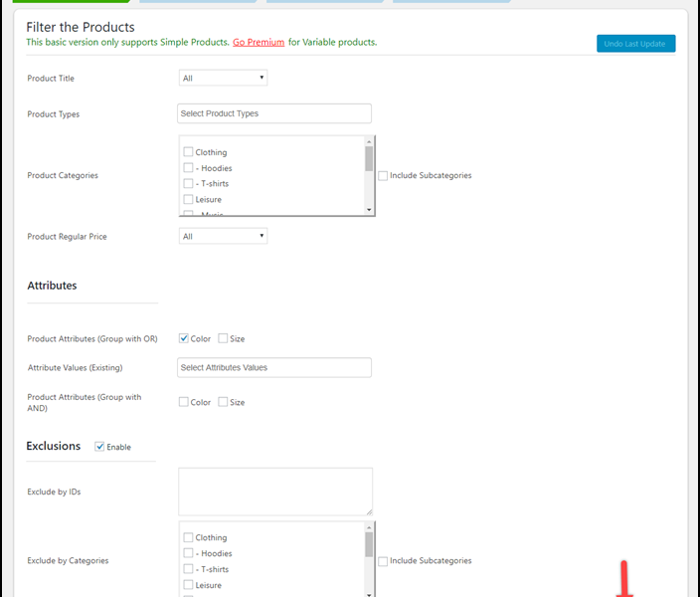Check Size in Group with AND attributes

(223, 402)
